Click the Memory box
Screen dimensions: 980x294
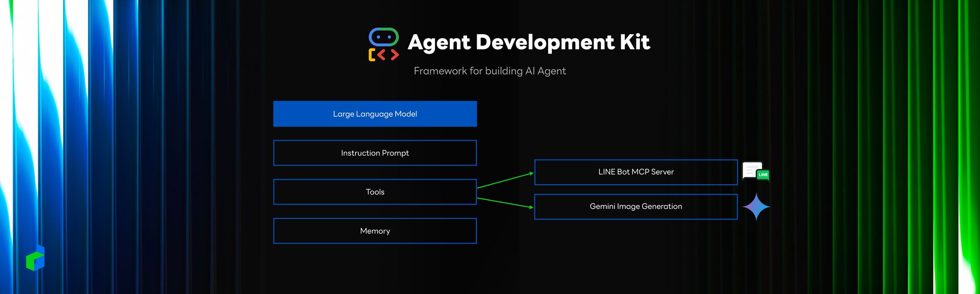[375, 231]
